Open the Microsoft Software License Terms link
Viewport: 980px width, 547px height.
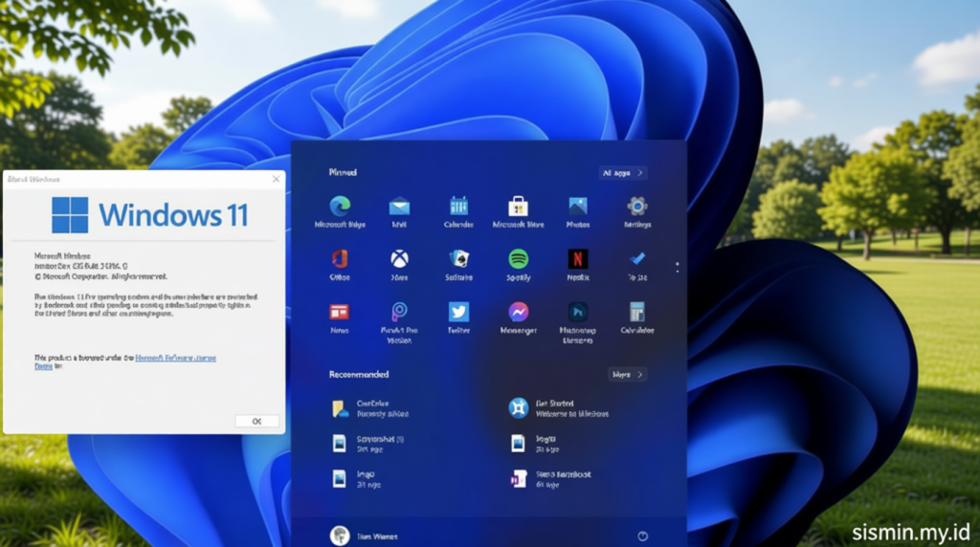176,357
